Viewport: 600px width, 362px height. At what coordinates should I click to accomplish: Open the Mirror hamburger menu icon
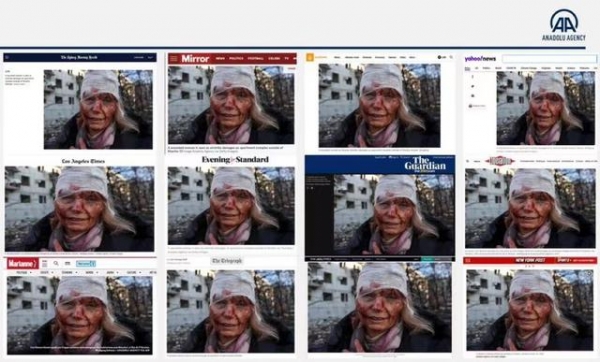tap(174, 59)
